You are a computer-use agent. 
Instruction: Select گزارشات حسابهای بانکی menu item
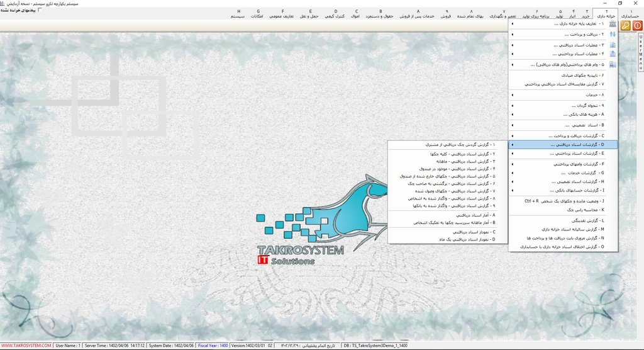[563, 191]
